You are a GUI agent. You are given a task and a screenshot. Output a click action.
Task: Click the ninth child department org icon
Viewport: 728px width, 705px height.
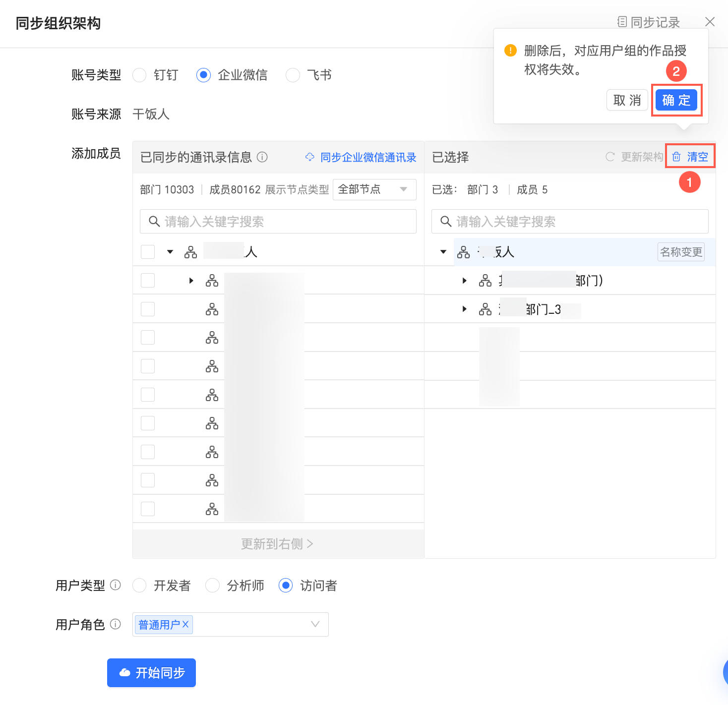click(x=212, y=509)
